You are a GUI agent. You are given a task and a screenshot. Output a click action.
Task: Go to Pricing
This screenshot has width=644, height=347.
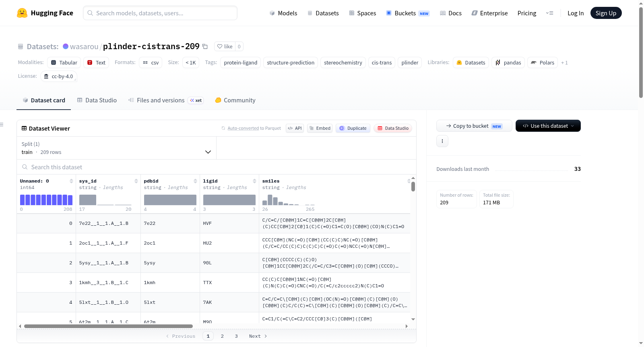[x=527, y=13]
